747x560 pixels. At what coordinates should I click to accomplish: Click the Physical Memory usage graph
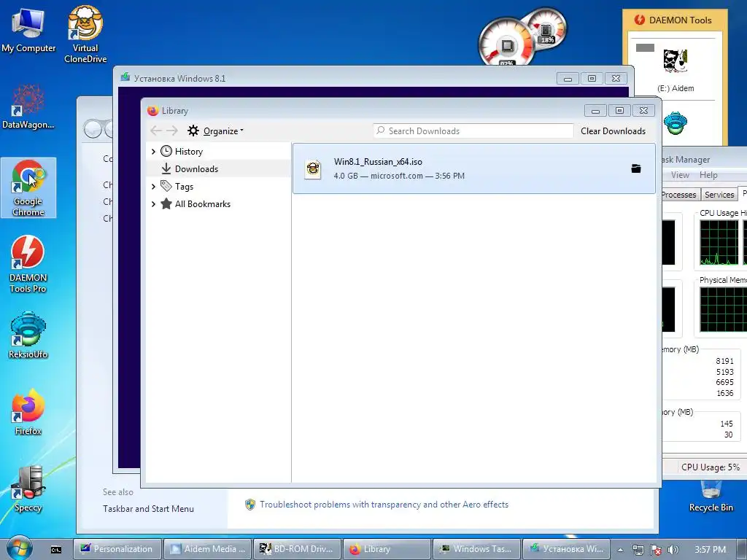(x=723, y=309)
